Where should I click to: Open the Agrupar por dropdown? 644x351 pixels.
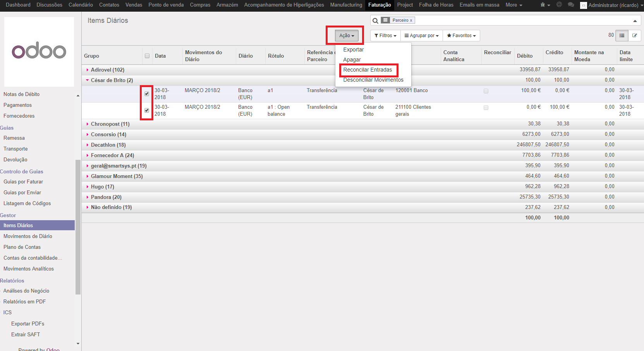(x=421, y=36)
